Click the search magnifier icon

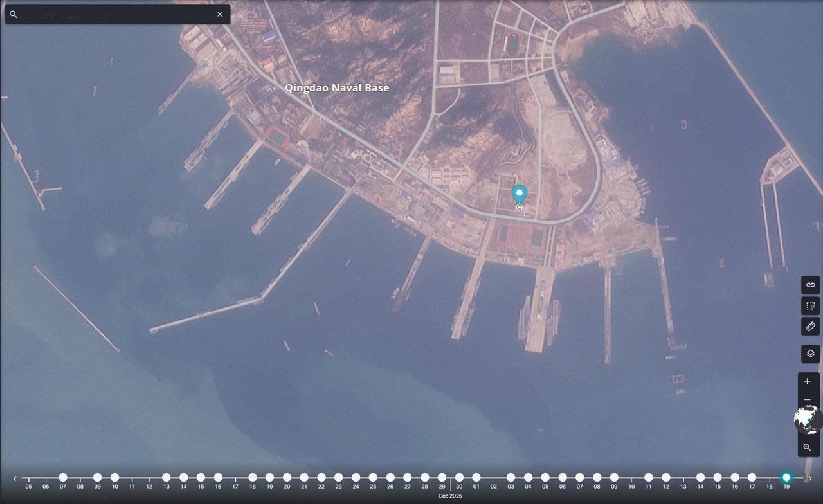pos(14,14)
